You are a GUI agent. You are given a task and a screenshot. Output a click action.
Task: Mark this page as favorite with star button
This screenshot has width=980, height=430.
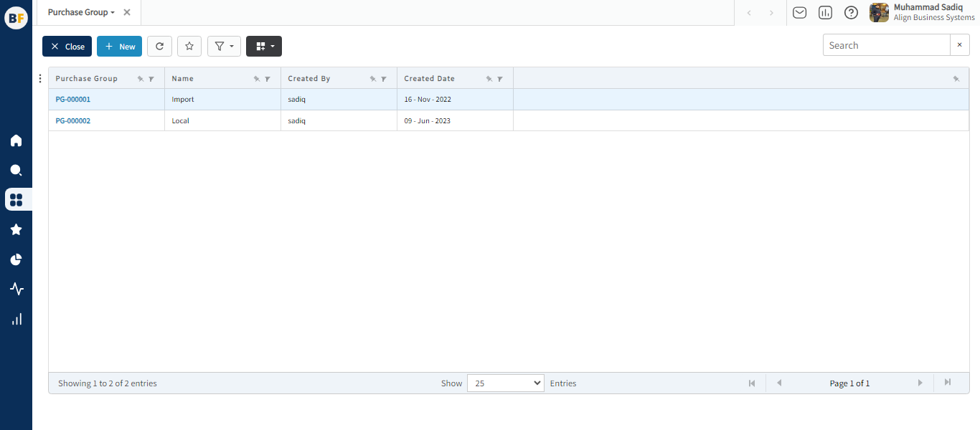coord(189,47)
